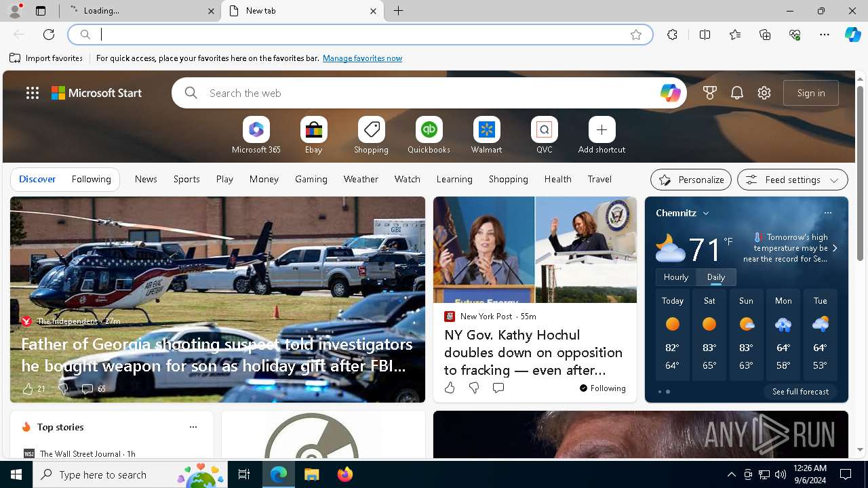868x488 pixels.
Task: Open the Weather tab
Action: click(361, 180)
